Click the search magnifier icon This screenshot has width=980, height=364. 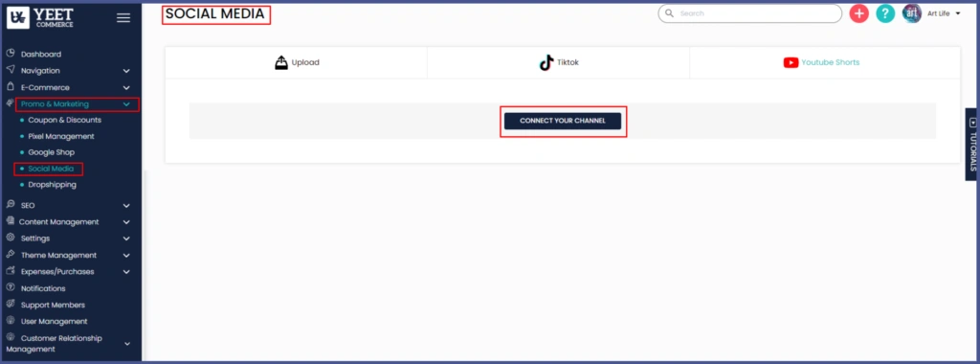tap(669, 13)
